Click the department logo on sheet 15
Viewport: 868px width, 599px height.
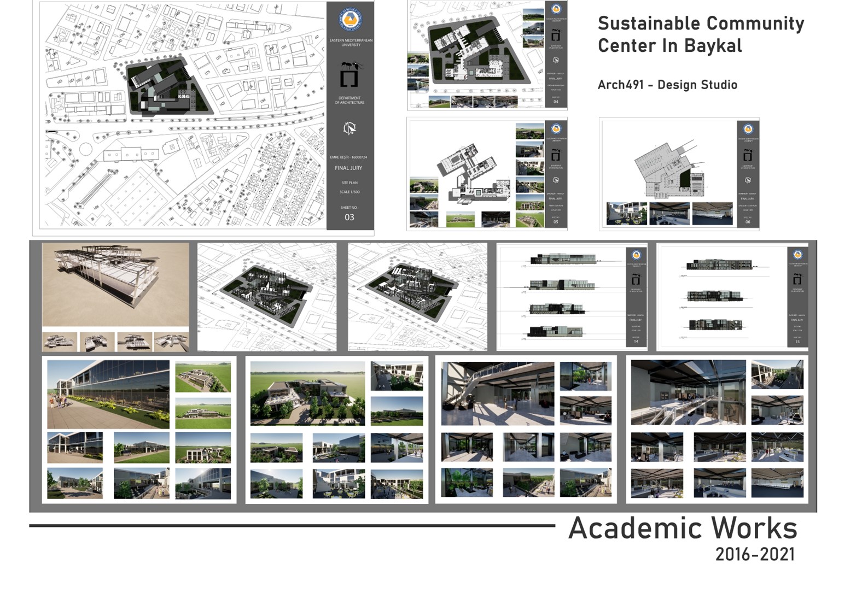(x=797, y=279)
